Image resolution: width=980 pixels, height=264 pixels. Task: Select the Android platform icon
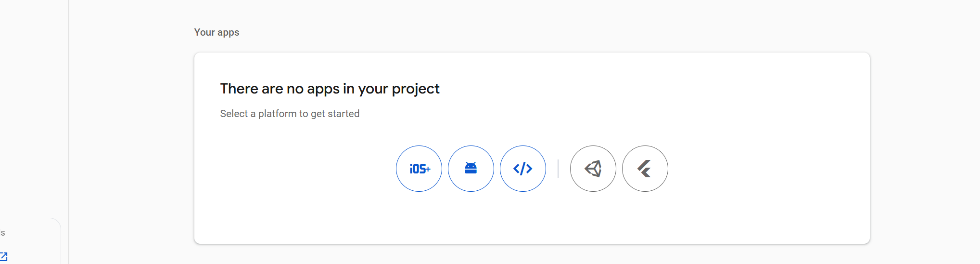(471, 169)
